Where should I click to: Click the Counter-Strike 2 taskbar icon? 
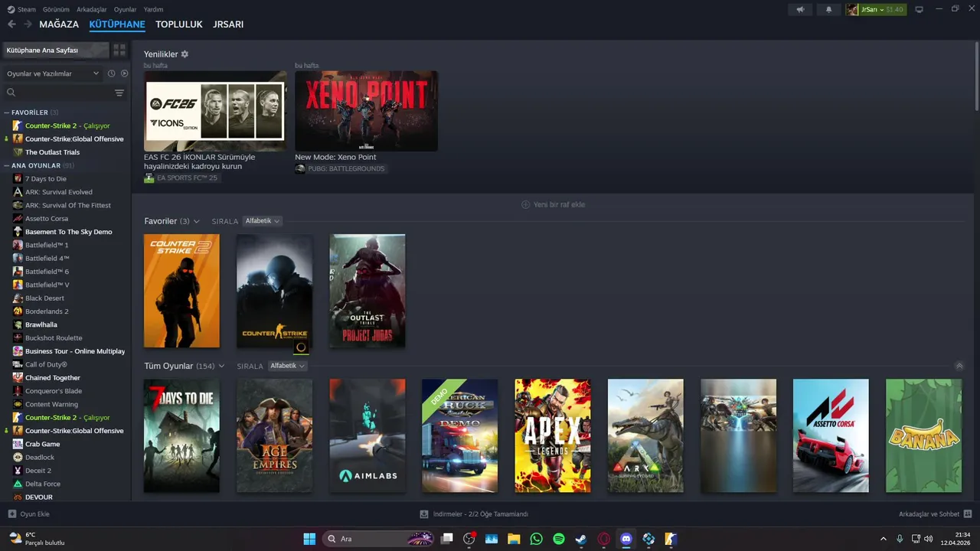pyautogui.click(x=671, y=539)
